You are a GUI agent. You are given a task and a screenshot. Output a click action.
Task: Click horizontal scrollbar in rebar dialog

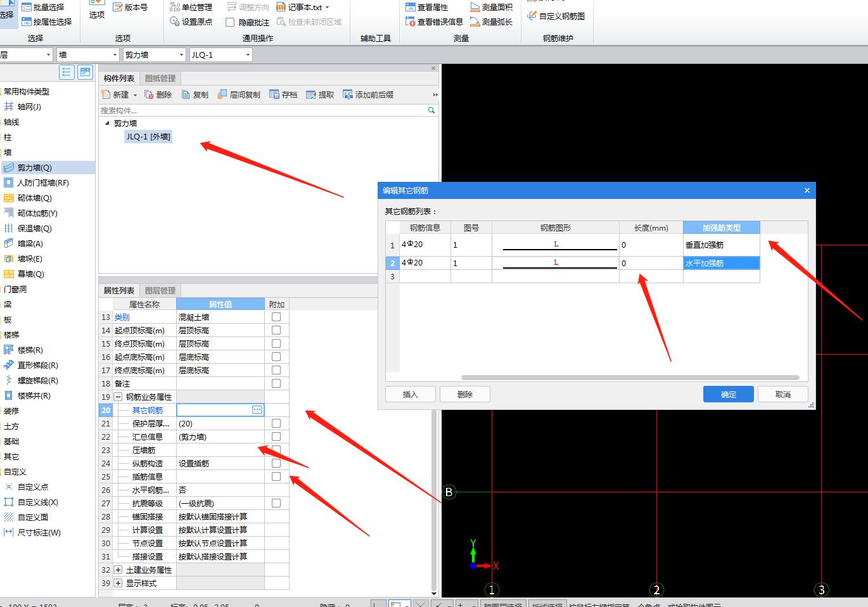pos(630,378)
